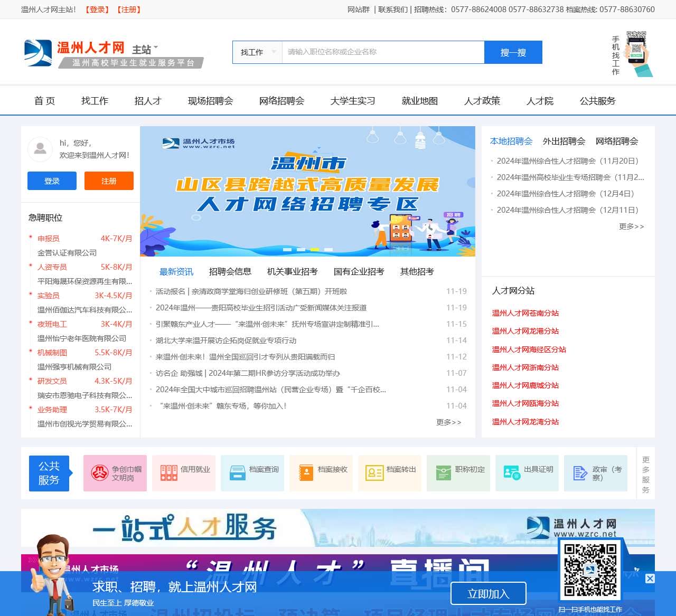The height and width of the screenshot is (616, 676).
Task: Select the yellow carousel indicator dot
Action: tap(315, 249)
